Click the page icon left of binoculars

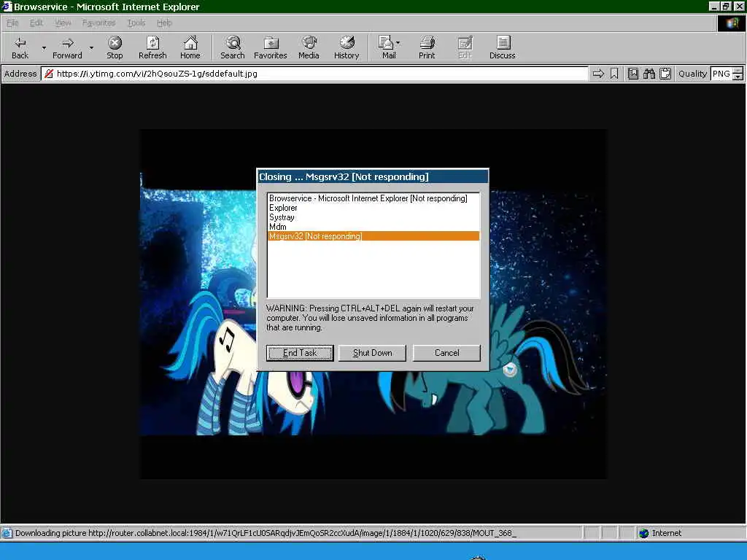(632, 74)
